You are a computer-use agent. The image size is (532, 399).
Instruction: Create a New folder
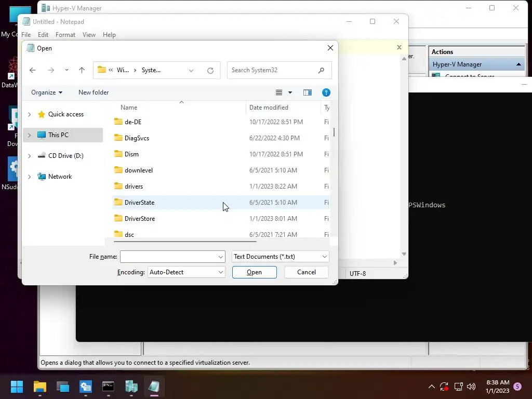click(x=94, y=92)
